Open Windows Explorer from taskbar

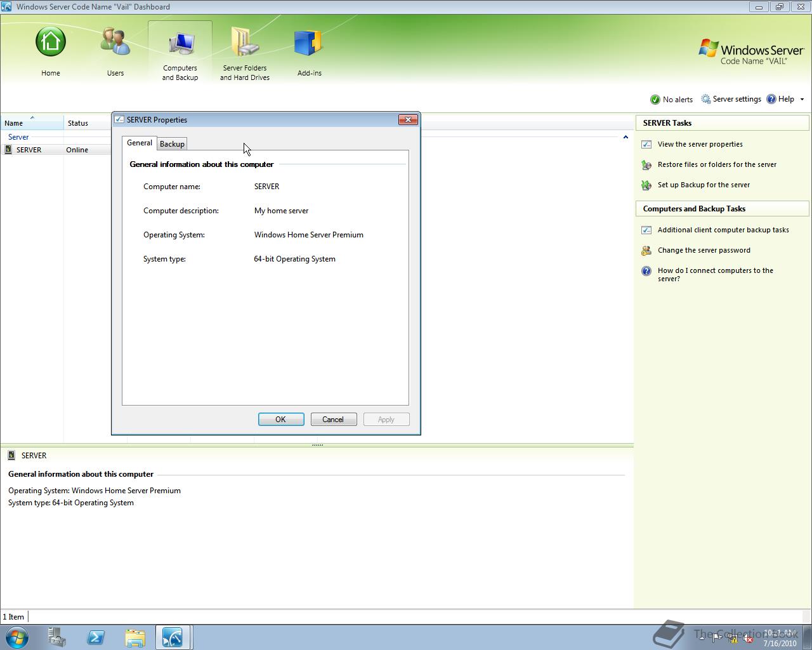[x=135, y=637]
